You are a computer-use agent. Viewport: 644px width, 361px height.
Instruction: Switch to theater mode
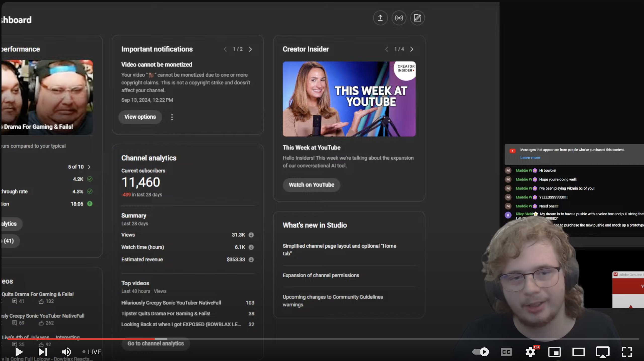click(x=578, y=352)
